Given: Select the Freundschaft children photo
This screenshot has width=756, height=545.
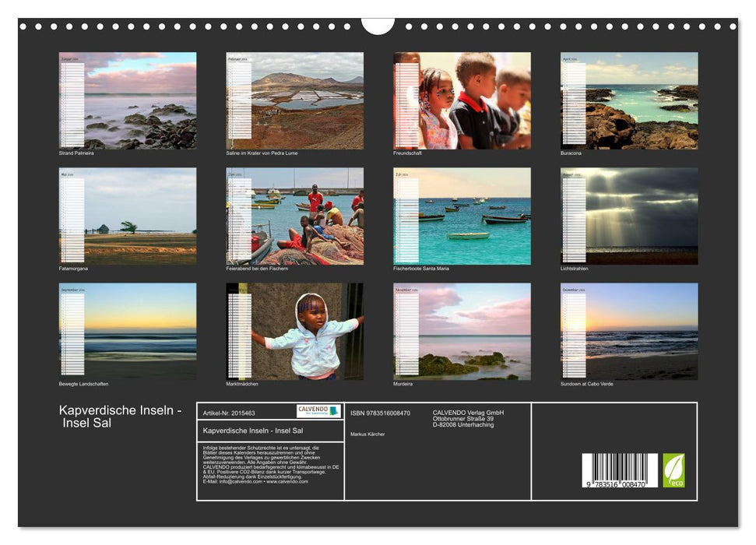Looking at the screenshot, I should pyautogui.click(x=462, y=100).
